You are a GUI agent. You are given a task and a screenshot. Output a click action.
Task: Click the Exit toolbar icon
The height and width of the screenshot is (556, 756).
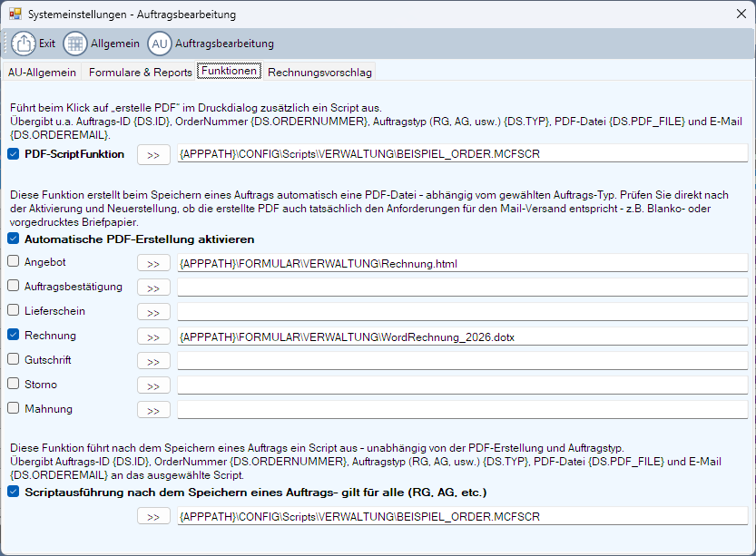pyautogui.click(x=26, y=44)
